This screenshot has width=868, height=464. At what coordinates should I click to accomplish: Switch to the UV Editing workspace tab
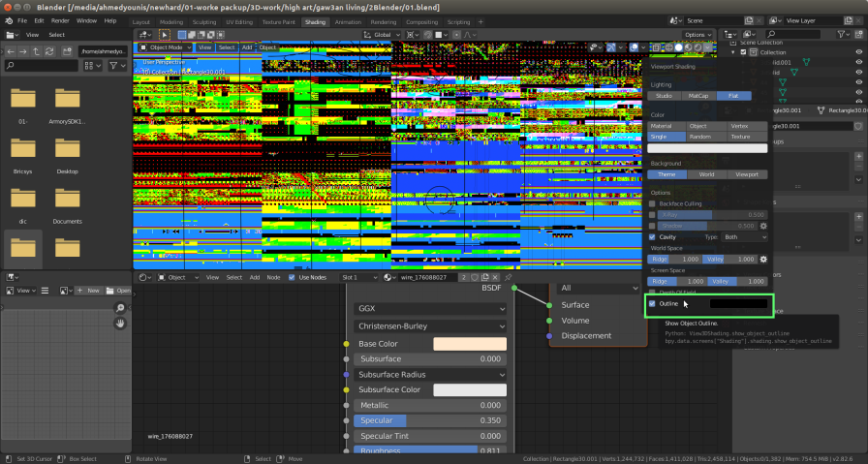pyautogui.click(x=239, y=22)
